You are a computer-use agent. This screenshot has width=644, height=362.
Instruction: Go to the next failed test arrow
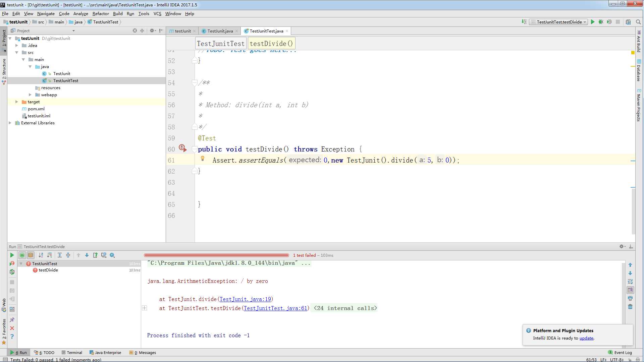tap(87, 255)
